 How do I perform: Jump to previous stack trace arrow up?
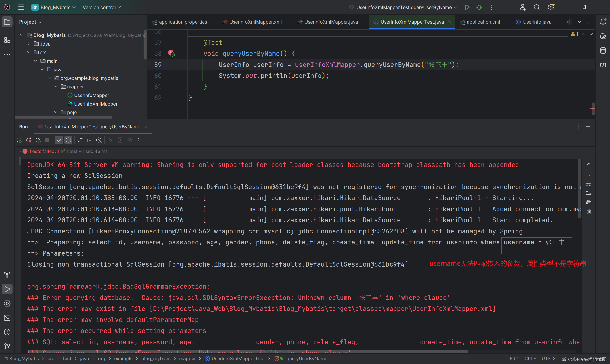point(589,165)
